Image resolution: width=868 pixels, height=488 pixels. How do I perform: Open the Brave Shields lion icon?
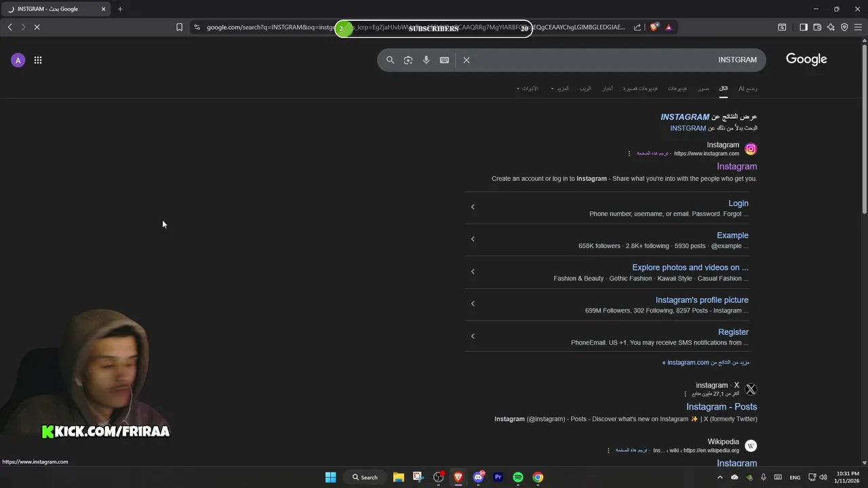click(x=654, y=27)
